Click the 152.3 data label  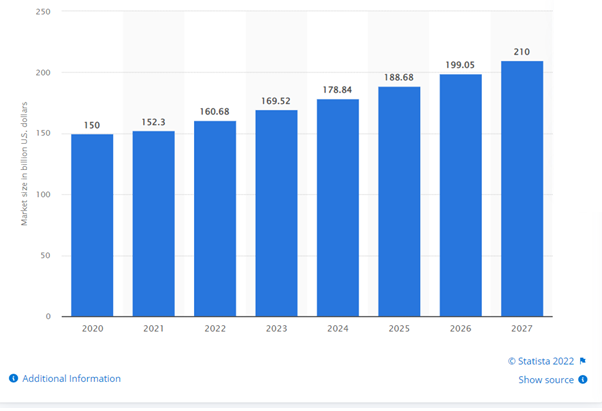click(153, 122)
